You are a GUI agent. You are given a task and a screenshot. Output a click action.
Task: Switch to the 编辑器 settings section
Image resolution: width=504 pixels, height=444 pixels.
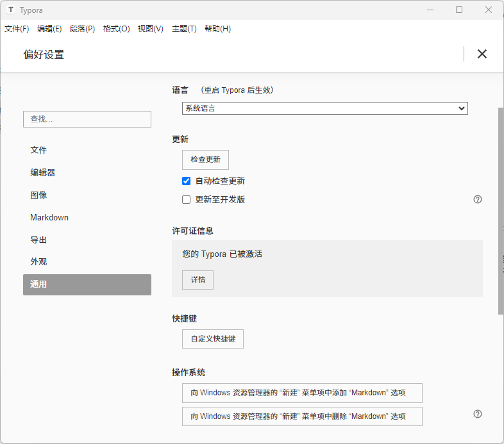pos(43,172)
